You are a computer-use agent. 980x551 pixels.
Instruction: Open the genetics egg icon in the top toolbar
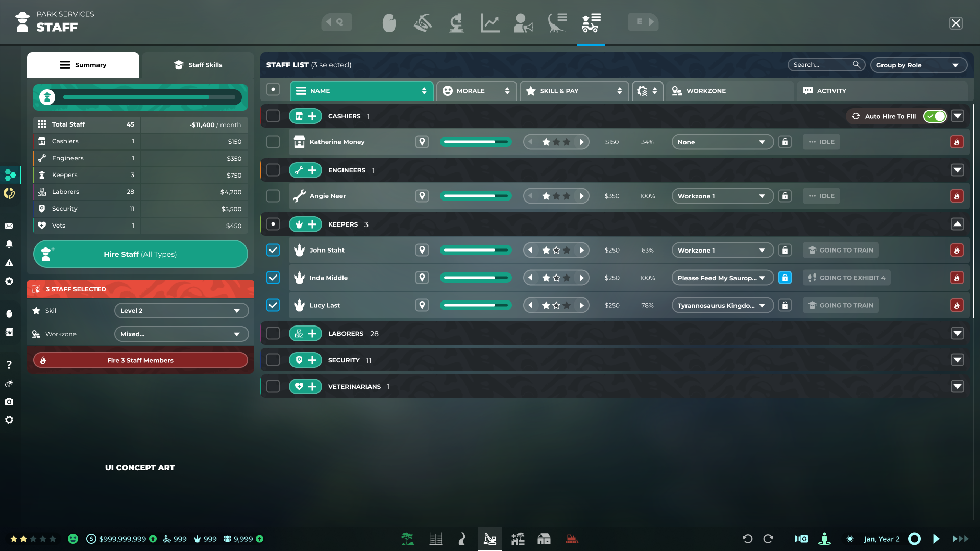tap(389, 23)
